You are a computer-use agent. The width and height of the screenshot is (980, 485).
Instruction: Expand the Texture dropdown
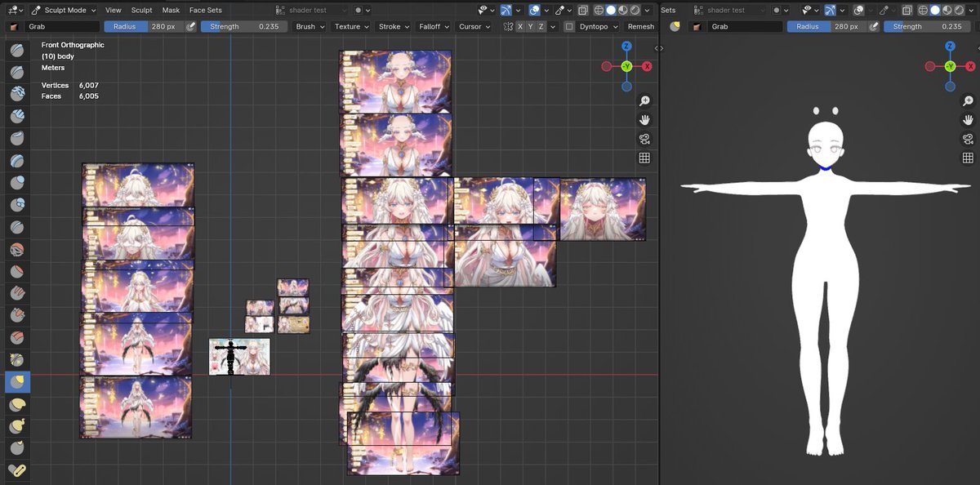[x=351, y=27]
